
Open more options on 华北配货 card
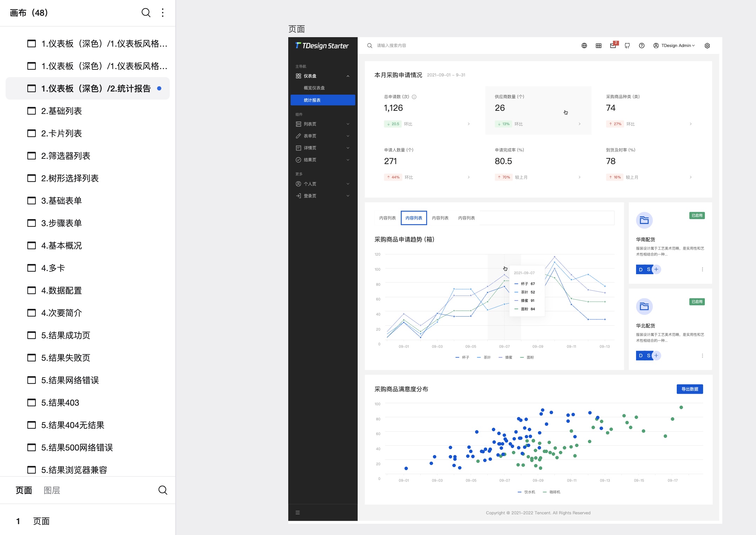click(702, 355)
